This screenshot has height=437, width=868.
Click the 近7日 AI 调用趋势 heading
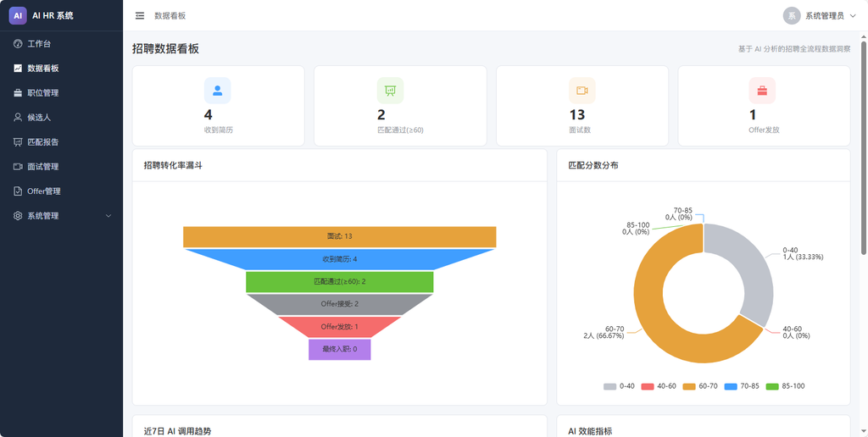[x=177, y=431]
